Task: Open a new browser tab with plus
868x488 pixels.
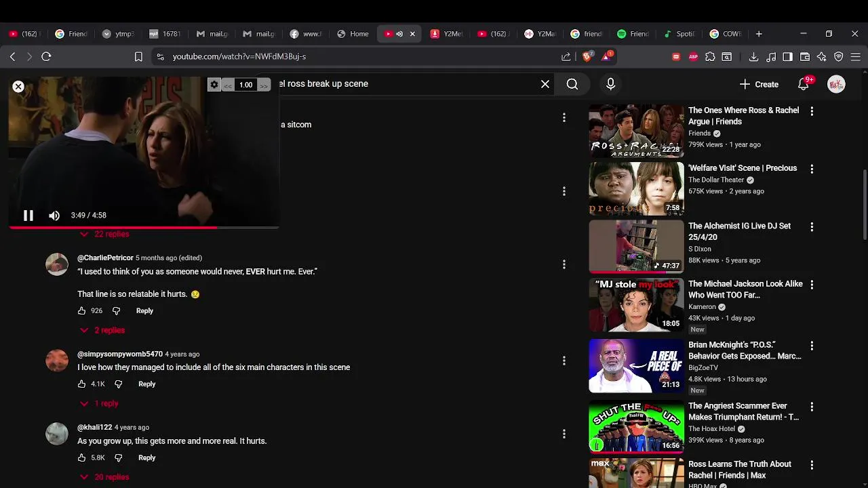Action: (x=759, y=34)
